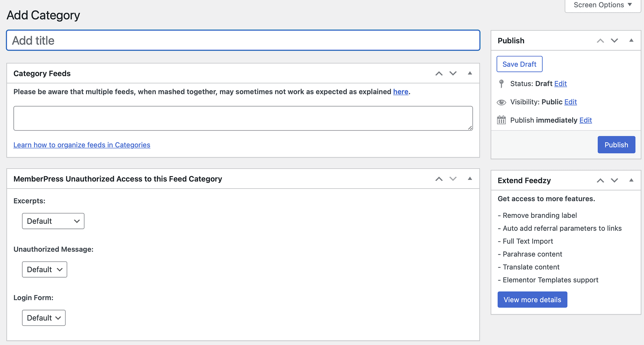
Task: Click 'Remove branding label' feature text
Action: tap(540, 215)
